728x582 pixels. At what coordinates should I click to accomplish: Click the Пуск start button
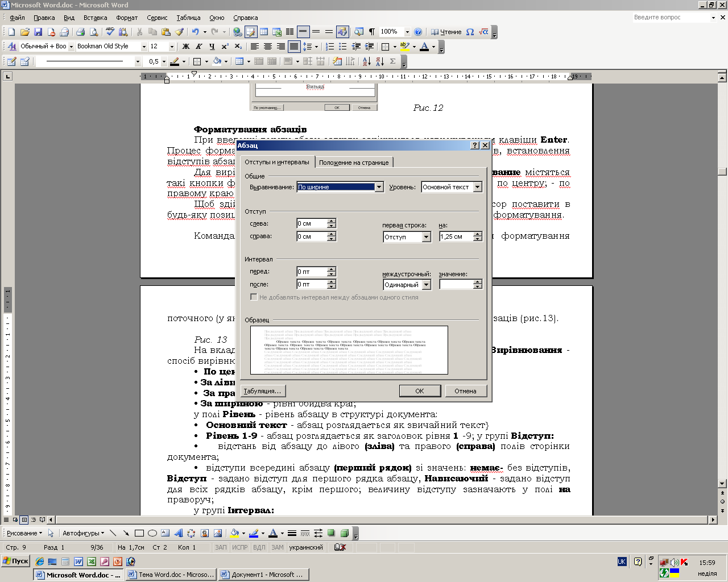click(15, 561)
